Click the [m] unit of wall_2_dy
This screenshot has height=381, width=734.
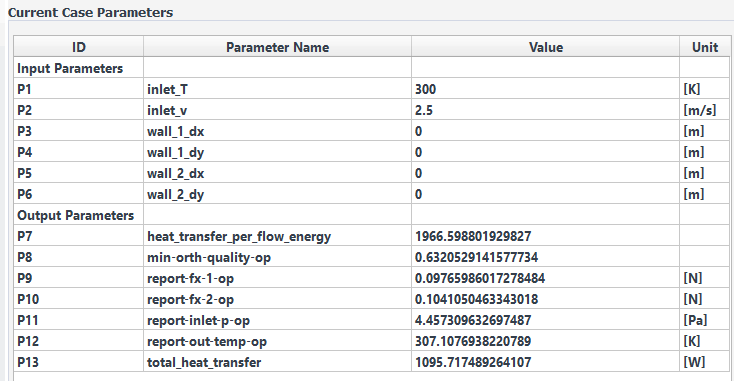[x=705, y=194]
